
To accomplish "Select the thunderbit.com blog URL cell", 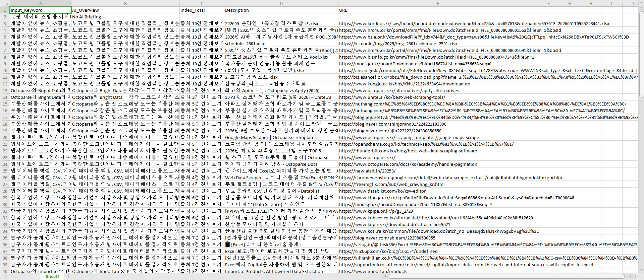I will coord(438,151).
